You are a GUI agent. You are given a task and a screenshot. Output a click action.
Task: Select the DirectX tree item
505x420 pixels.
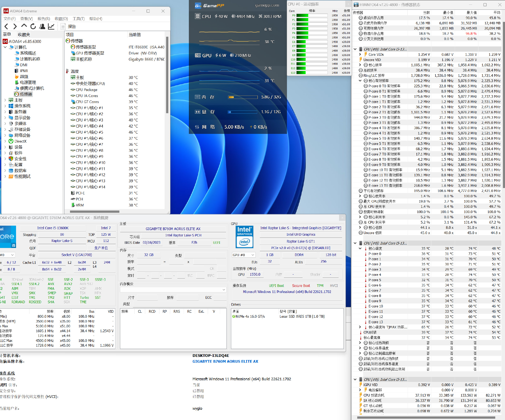pyautogui.click(x=20, y=141)
